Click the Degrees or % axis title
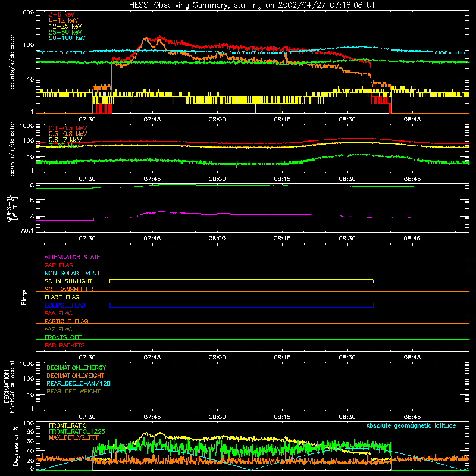Screen dimensions: 476x476 (15, 446)
